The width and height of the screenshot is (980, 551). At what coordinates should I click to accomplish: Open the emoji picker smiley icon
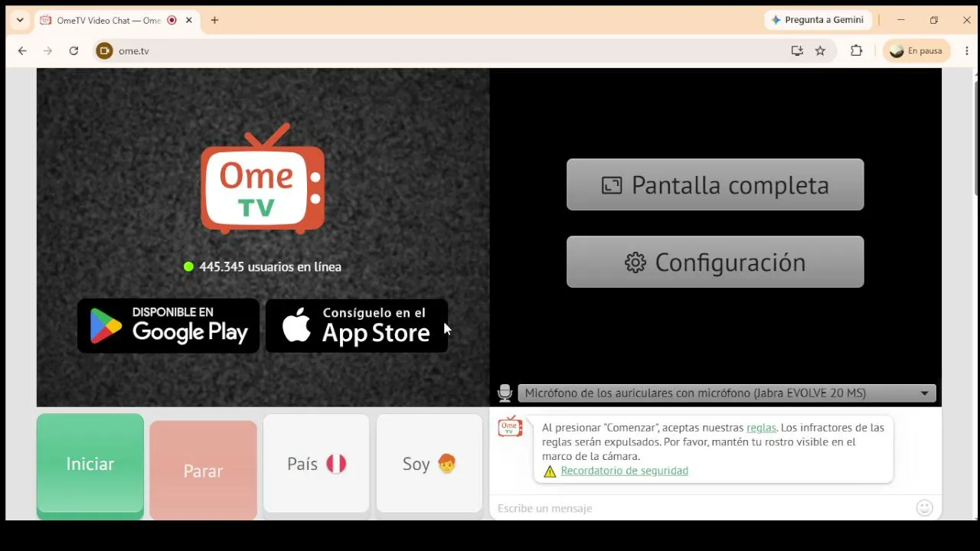(x=925, y=507)
